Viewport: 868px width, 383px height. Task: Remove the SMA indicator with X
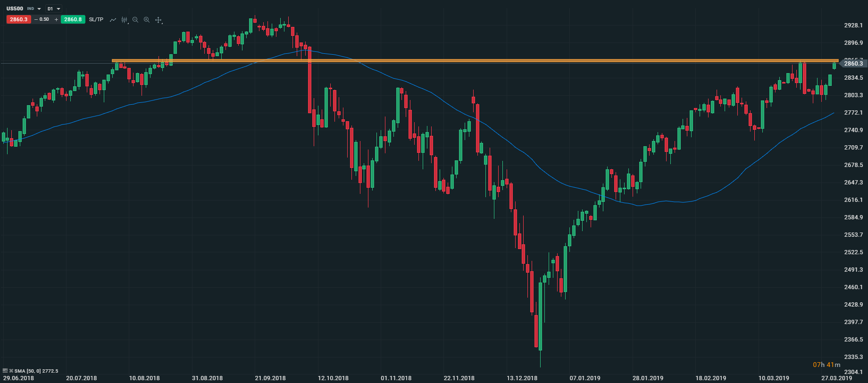click(11, 371)
